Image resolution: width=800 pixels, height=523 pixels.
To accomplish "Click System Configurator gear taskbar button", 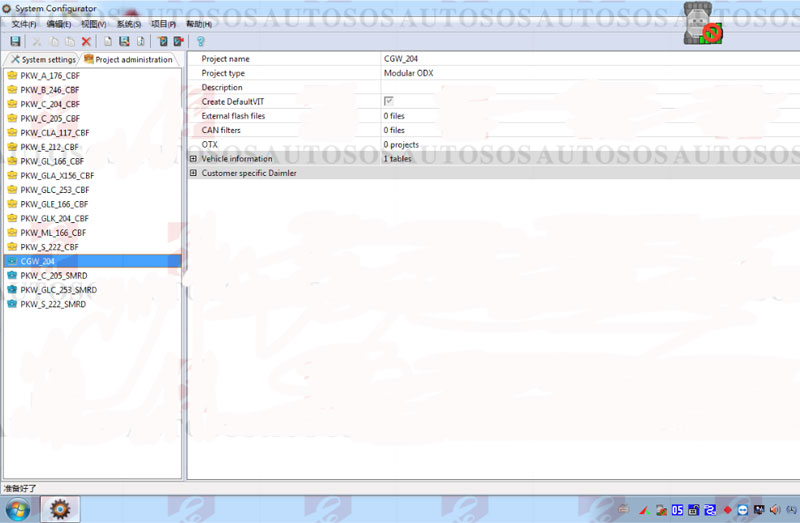I will click(60, 509).
